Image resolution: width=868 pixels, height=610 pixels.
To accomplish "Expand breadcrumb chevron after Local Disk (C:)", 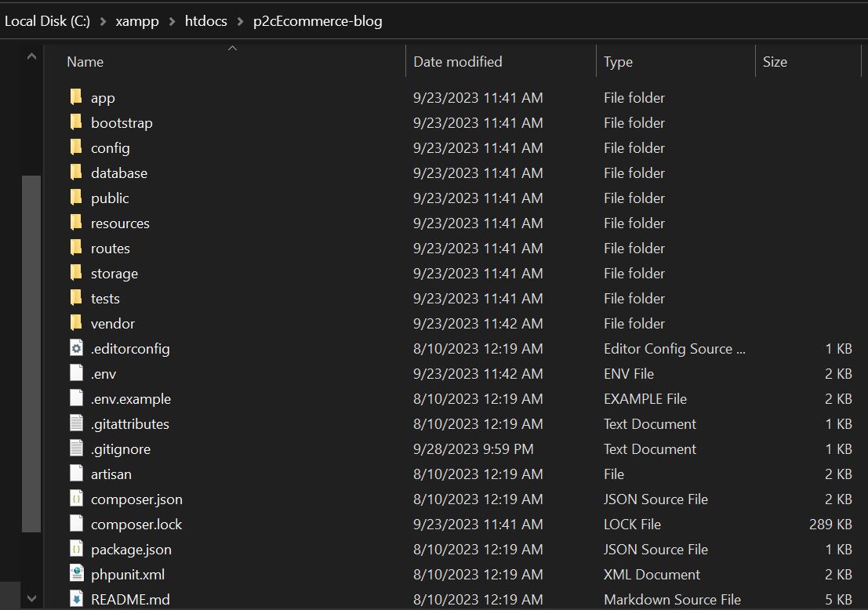I will [103, 21].
